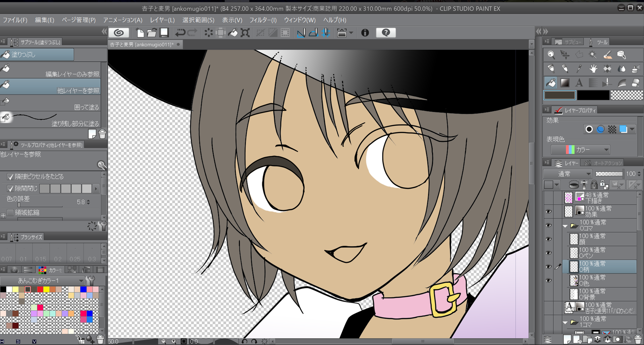Select the Text tool
Screen dimensions: 644x345
click(579, 83)
